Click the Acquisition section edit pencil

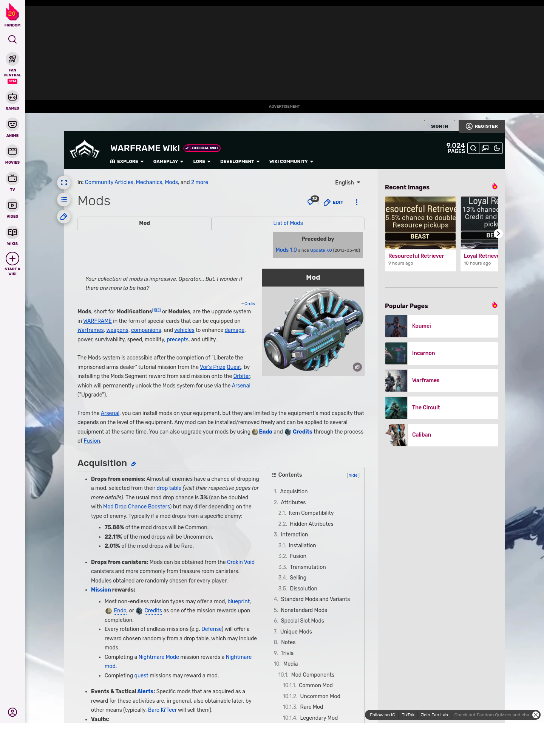[x=133, y=464]
